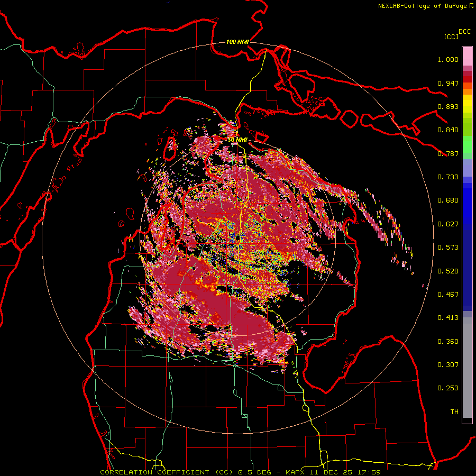This screenshot has width=476, height=476.
Task: Select the 0.733 scale value
Action: tap(448, 177)
